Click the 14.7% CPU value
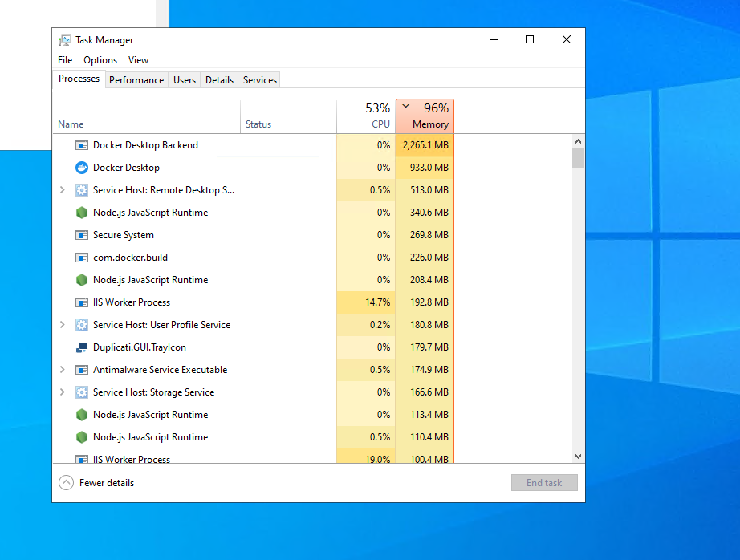 tap(377, 302)
